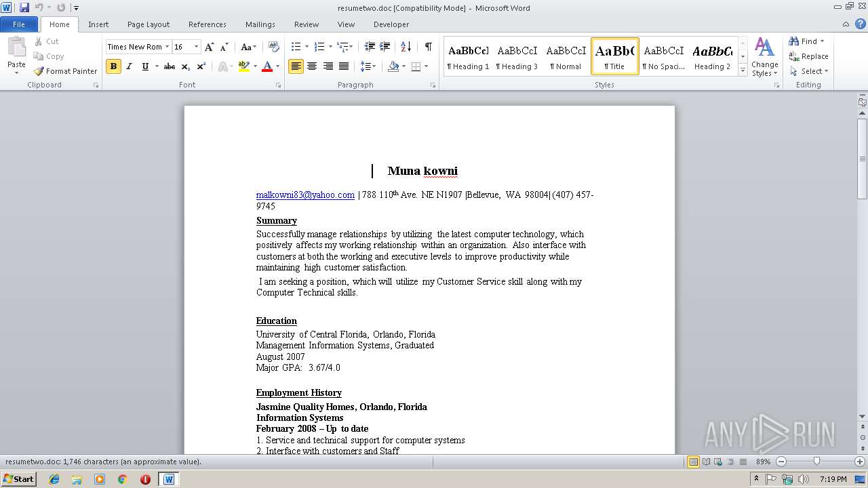Screen dimensions: 868x488
Task: Click font color red A button
Action: (267, 66)
